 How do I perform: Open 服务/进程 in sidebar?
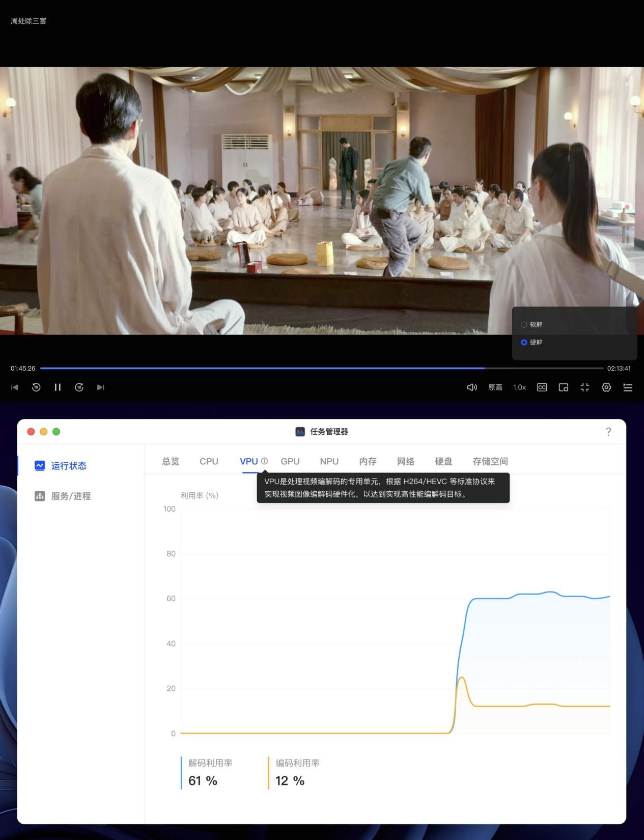(71, 496)
